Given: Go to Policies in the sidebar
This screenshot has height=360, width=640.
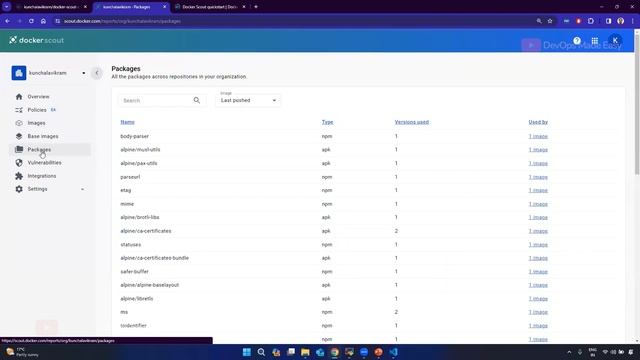Looking at the screenshot, I should [x=37, y=110].
